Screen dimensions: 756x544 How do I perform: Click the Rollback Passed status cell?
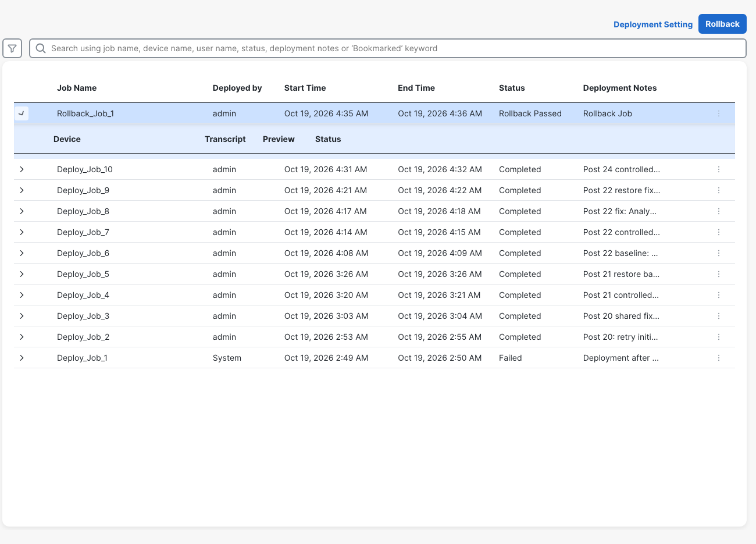[530, 113]
